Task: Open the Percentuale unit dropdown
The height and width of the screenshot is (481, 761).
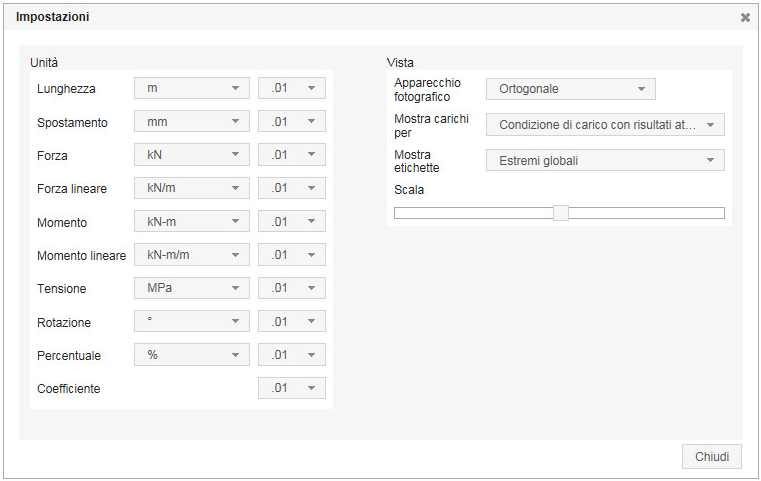Action: [x=192, y=355]
